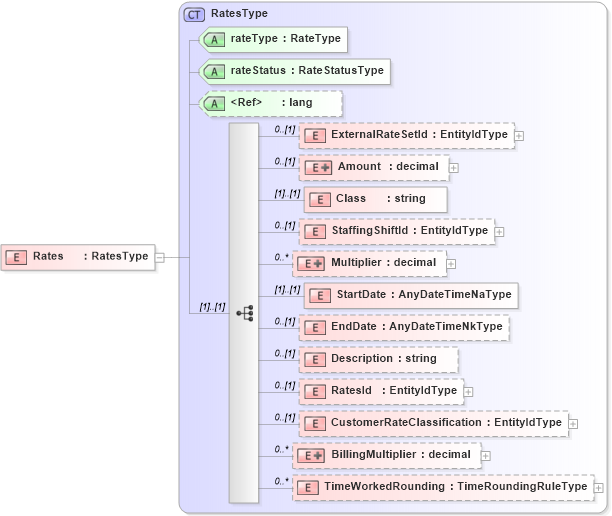
Task: Expand the BillingMultiplier element
Action: click(x=486, y=456)
